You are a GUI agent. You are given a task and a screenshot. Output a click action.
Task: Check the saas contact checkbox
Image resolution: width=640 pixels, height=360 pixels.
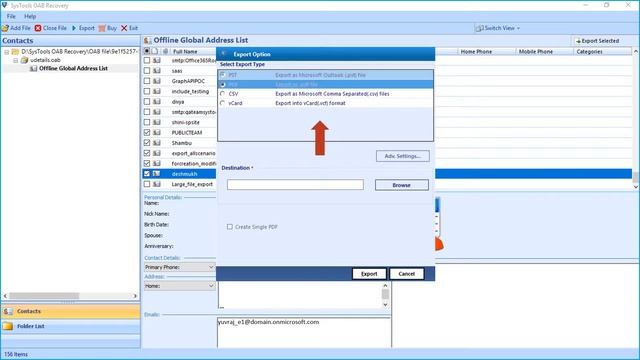pos(147,71)
